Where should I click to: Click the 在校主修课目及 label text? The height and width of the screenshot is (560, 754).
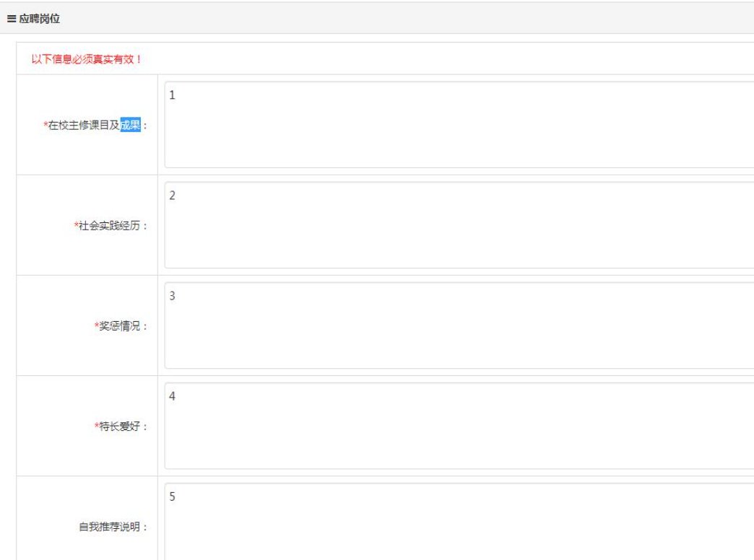[84, 126]
